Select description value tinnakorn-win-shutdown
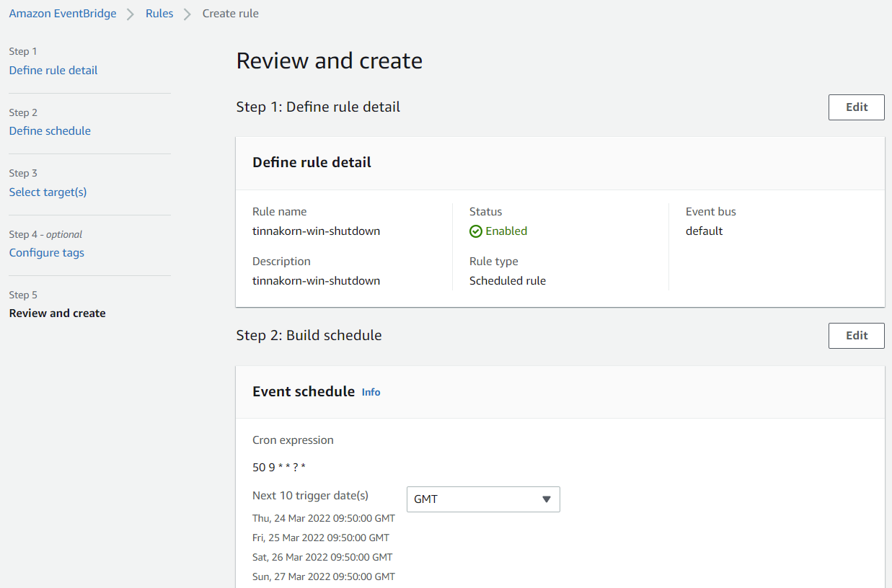Screen dimensions: 892x588 (316, 281)
